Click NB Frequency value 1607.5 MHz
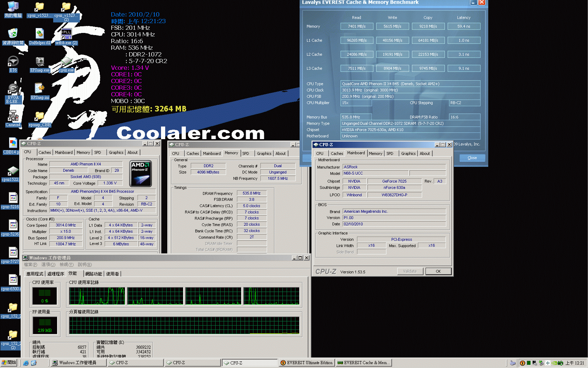Image resolution: width=588 pixels, height=368 pixels. (278, 178)
